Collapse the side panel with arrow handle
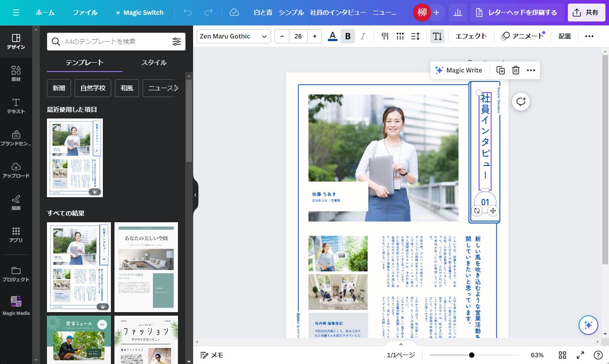The width and height of the screenshot is (609, 364). point(195,195)
